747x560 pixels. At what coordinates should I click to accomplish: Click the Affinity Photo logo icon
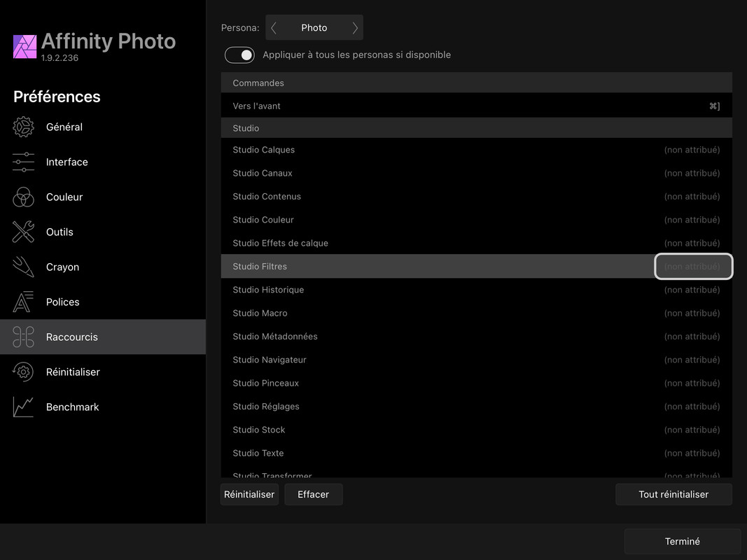25,47
